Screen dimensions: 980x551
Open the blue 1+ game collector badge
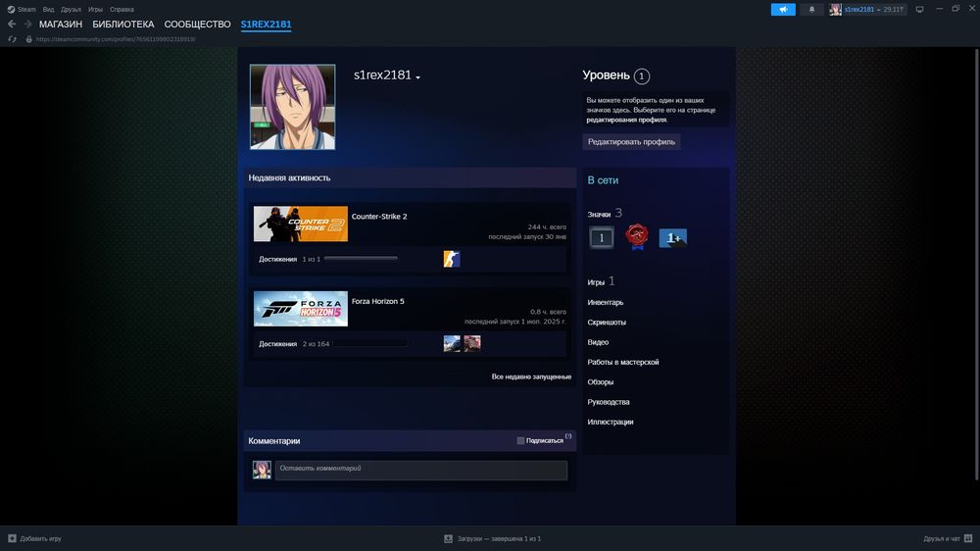673,237
